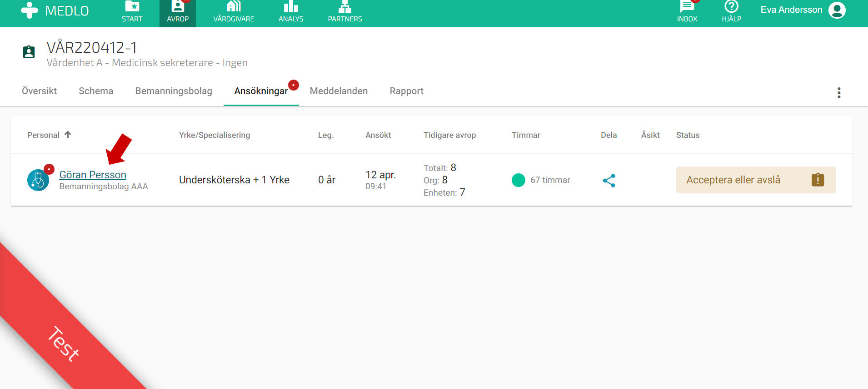Open the three-dot more options menu
The height and width of the screenshot is (389, 868).
point(839,93)
